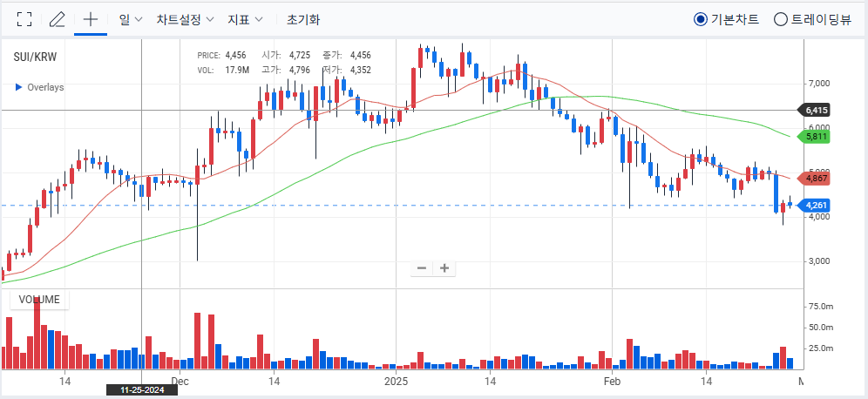
Task: Click the PRICE value 4,456
Action: click(236, 56)
